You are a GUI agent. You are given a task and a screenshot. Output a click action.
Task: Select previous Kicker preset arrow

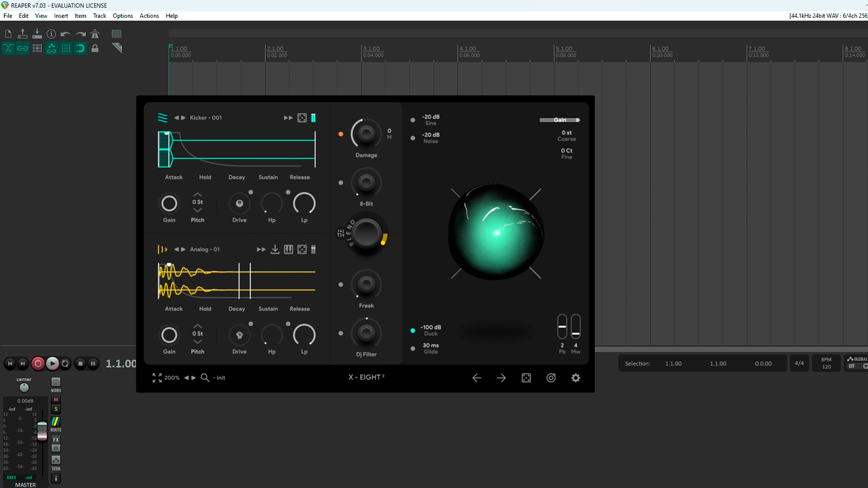(177, 118)
